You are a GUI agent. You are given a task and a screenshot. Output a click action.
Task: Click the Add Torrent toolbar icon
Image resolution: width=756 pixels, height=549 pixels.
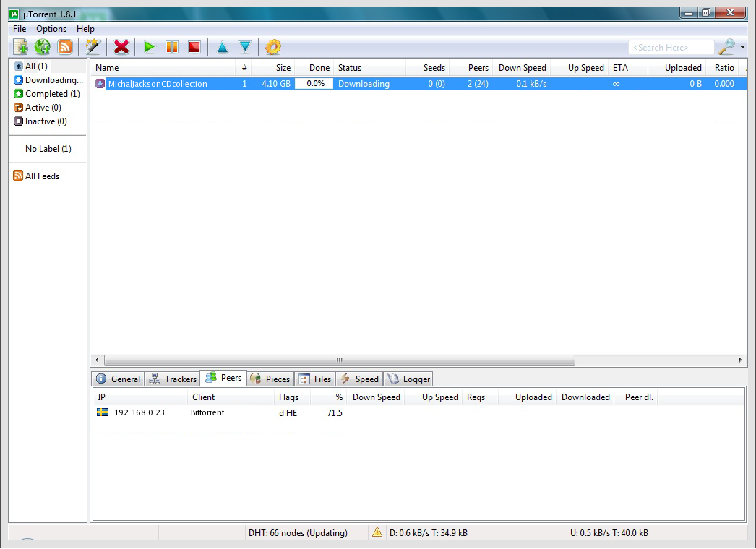(x=21, y=47)
